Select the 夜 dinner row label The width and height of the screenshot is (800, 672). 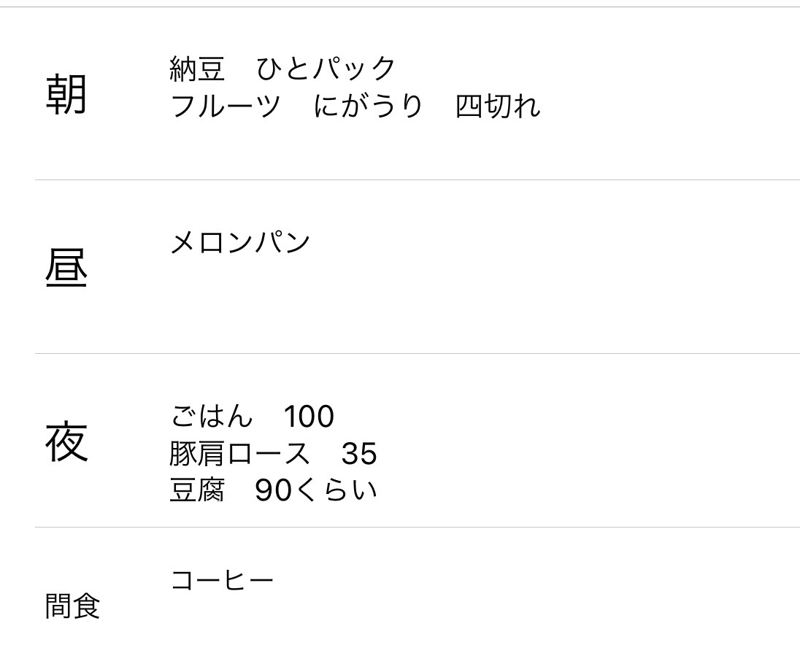coord(66,441)
